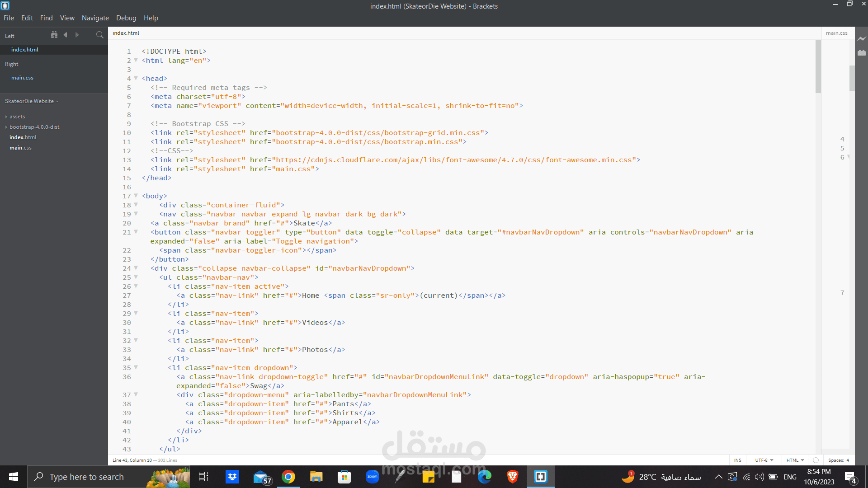Viewport: 868px width, 488px height.
Task: Open the Navigate menu
Action: point(95,18)
